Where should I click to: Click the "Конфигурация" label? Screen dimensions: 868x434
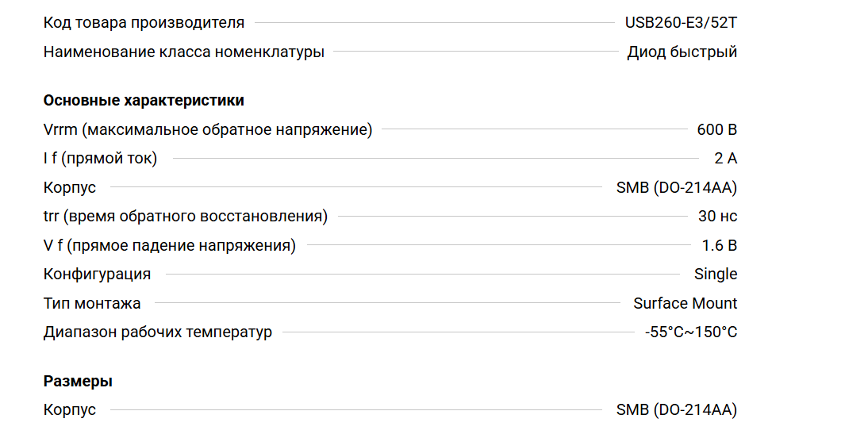click(97, 274)
